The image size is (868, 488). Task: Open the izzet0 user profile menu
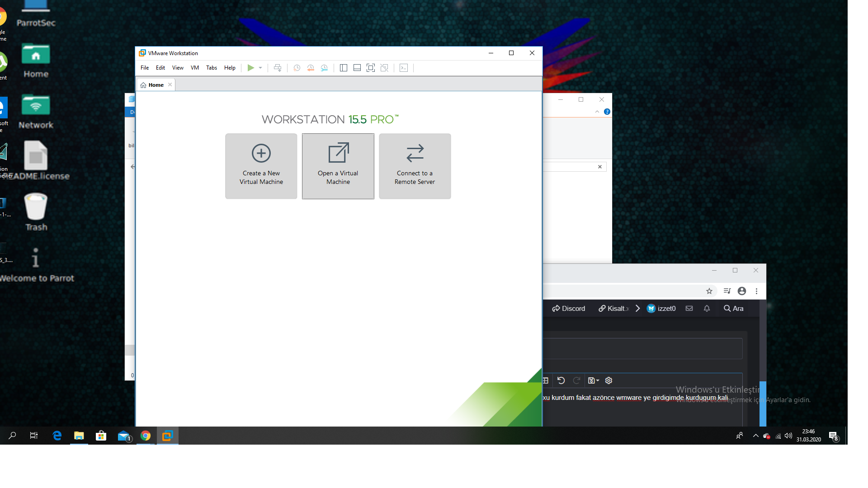coord(661,309)
